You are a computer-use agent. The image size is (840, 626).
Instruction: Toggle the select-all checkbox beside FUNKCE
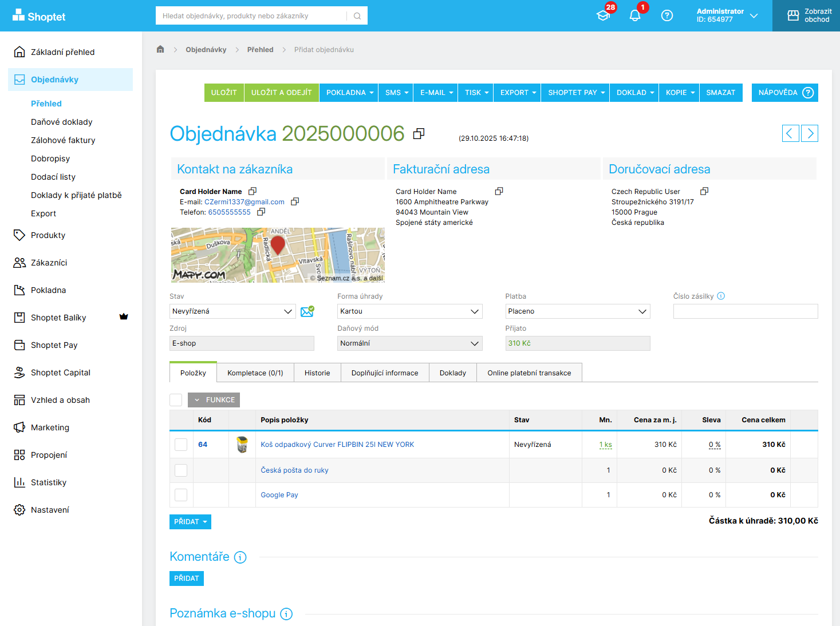tap(176, 400)
